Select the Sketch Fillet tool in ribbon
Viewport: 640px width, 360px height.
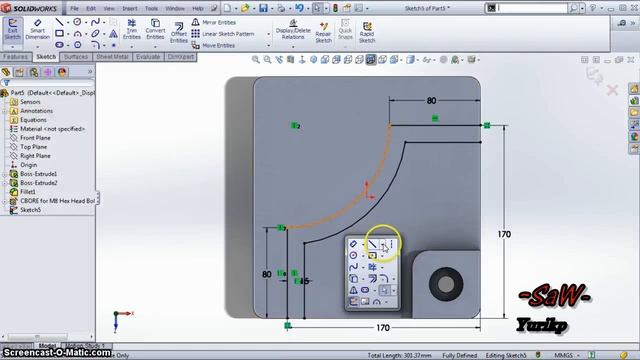coord(95,44)
